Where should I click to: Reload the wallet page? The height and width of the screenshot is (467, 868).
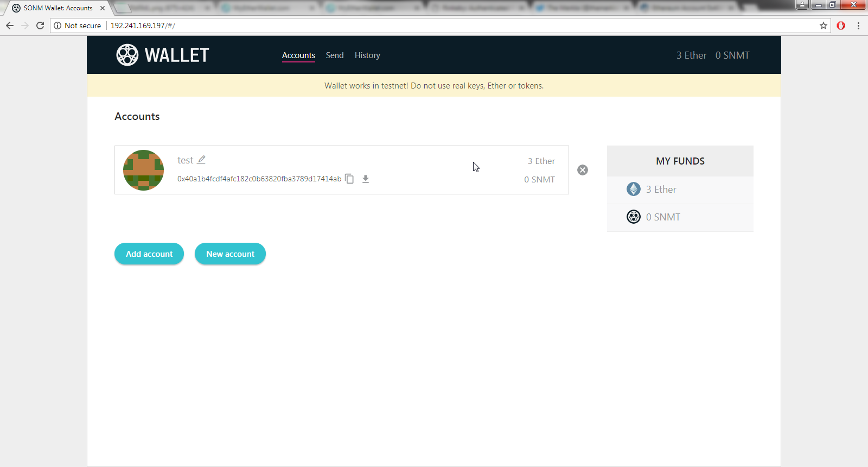(40, 26)
